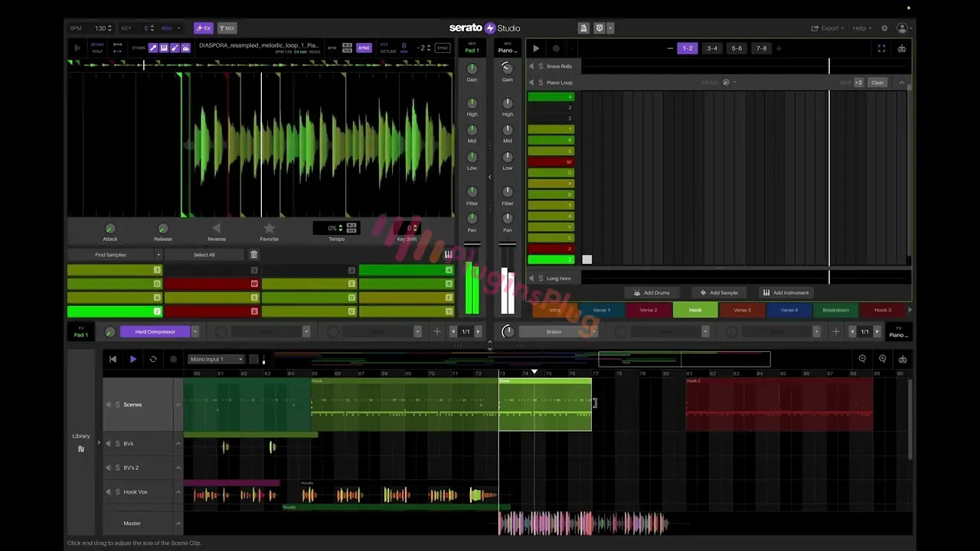The width and height of the screenshot is (980, 551).
Task: Click the Add Drums button
Action: click(651, 292)
